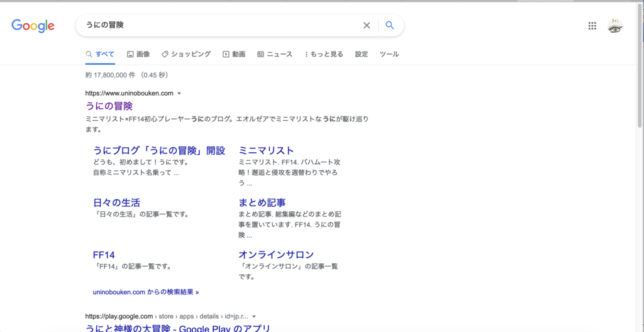Click uninobouken.com からの検索結果 link
The height and width of the screenshot is (332, 644).
[145, 292]
